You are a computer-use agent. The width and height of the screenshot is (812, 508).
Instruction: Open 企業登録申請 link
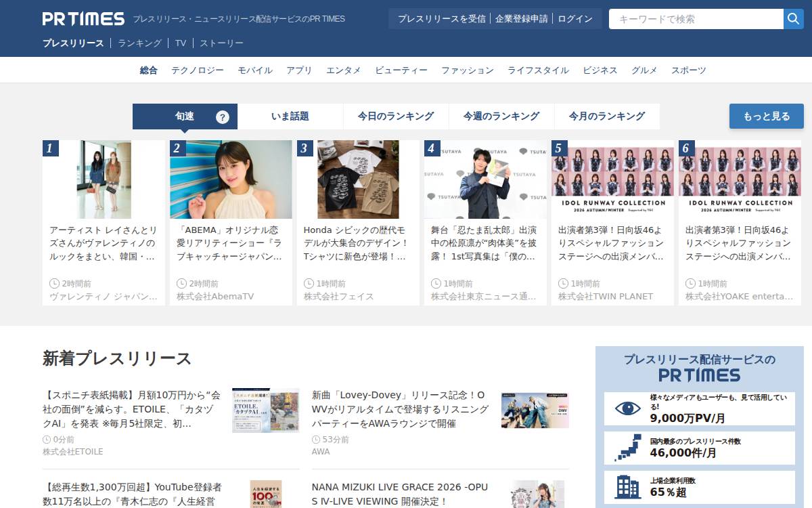(x=522, y=19)
